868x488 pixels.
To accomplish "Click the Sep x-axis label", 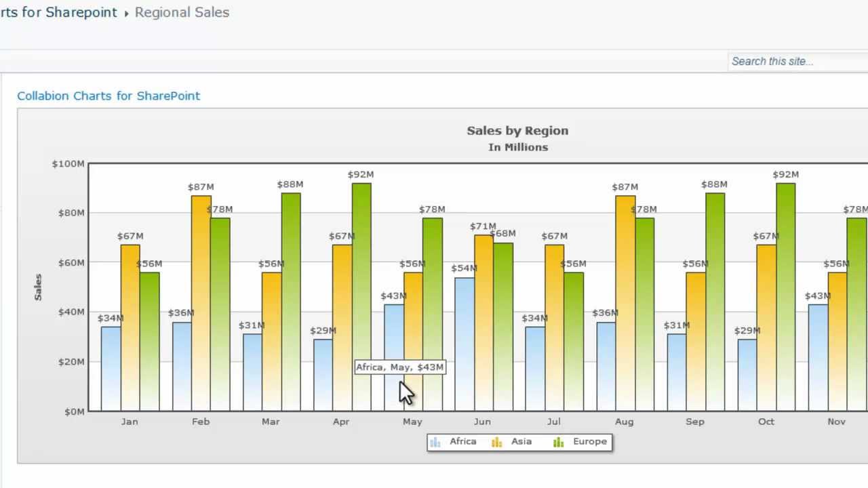I will click(x=695, y=422).
